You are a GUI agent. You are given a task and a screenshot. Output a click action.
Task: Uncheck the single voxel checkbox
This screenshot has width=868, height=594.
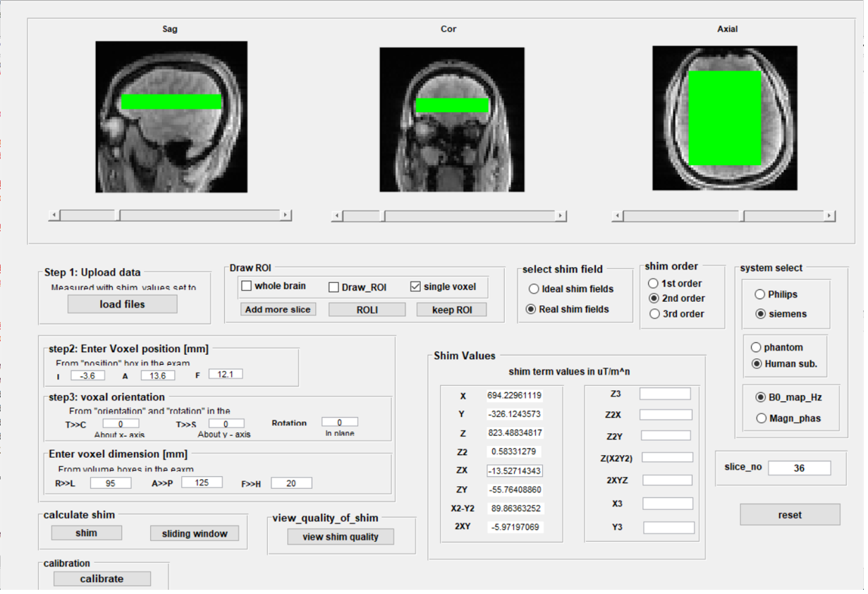(x=415, y=286)
